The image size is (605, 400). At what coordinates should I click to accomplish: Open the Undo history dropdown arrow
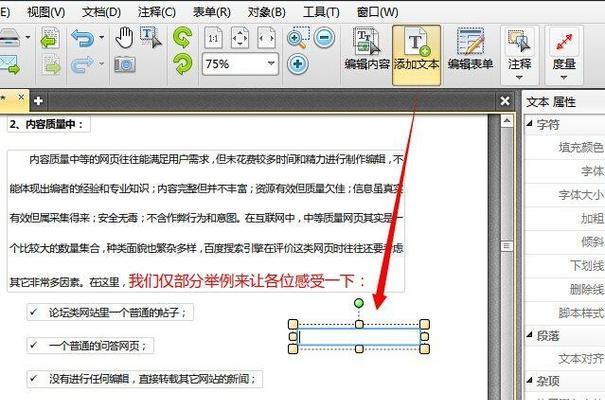(x=101, y=37)
